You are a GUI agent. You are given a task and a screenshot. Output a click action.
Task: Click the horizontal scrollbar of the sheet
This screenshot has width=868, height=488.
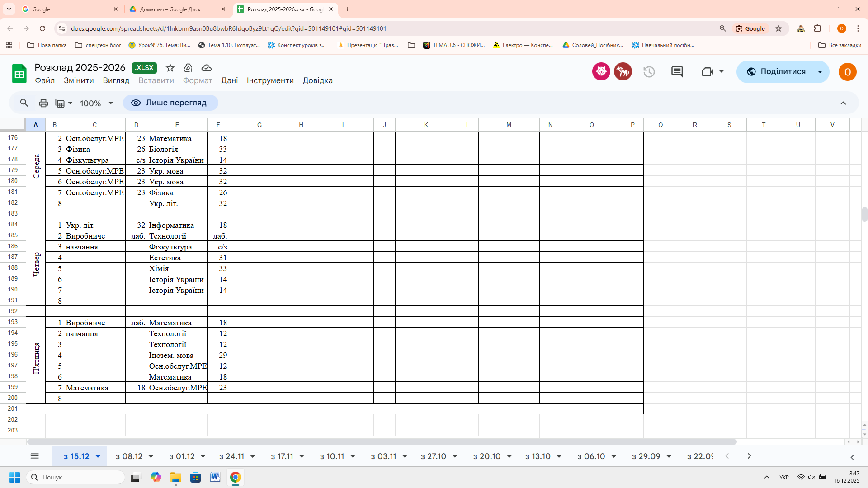point(382,441)
